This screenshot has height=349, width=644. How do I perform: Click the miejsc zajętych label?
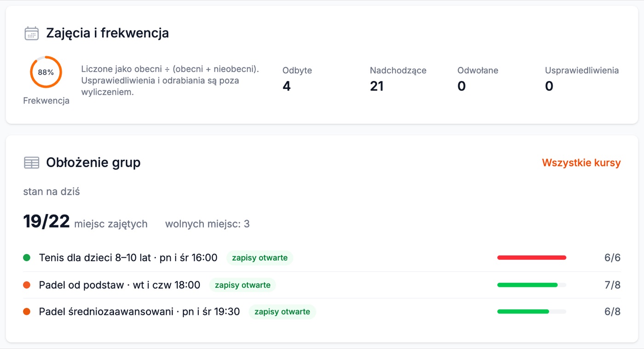tap(111, 224)
